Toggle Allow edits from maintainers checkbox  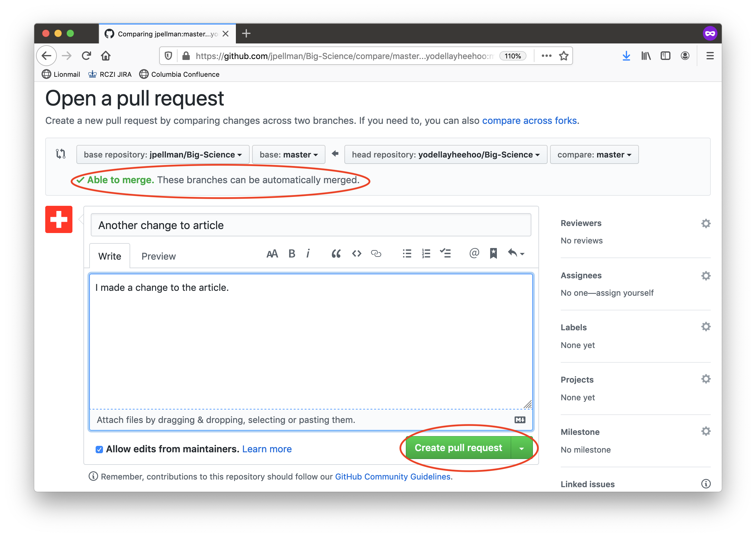tap(100, 449)
